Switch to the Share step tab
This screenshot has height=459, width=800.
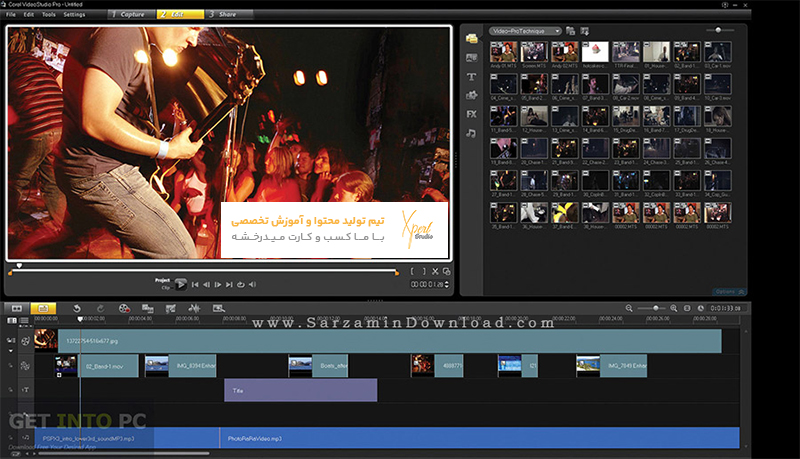[x=229, y=14]
